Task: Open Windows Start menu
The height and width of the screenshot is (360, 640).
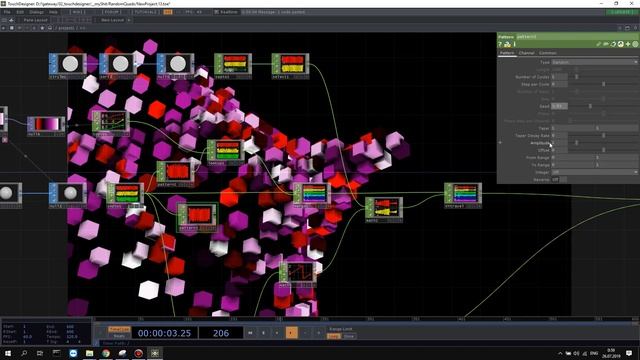Action: click(x=8, y=353)
